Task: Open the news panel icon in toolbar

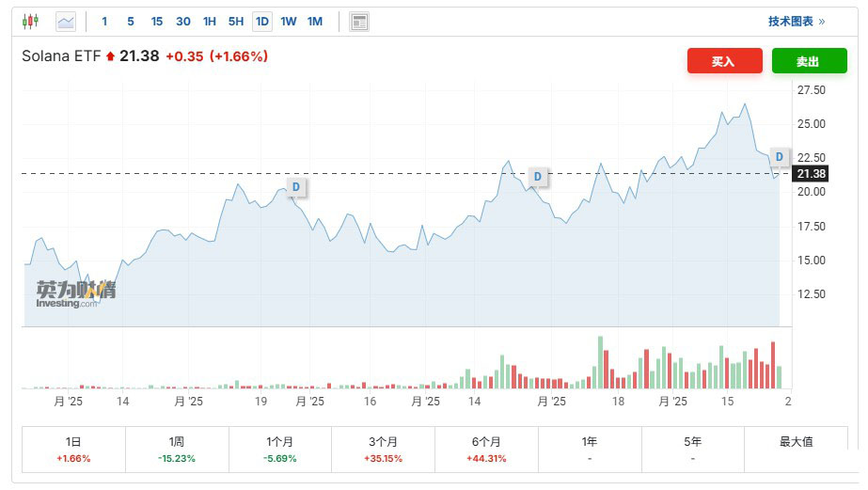Action: click(x=359, y=22)
